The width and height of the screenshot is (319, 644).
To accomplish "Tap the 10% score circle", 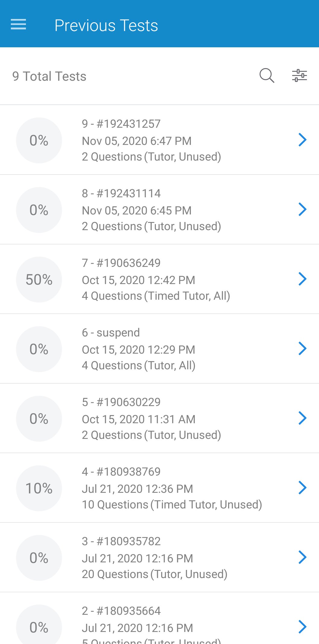I will 39,488.
